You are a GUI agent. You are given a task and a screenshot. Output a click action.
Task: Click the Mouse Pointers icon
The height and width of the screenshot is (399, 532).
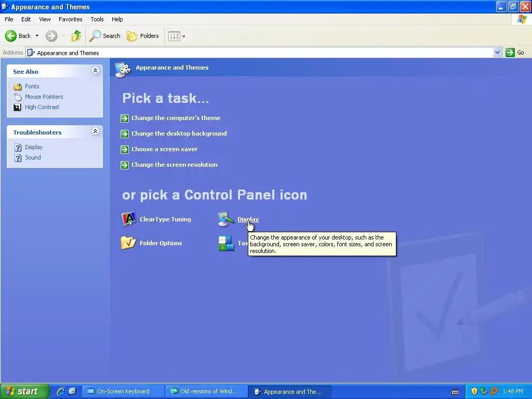click(18, 97)
